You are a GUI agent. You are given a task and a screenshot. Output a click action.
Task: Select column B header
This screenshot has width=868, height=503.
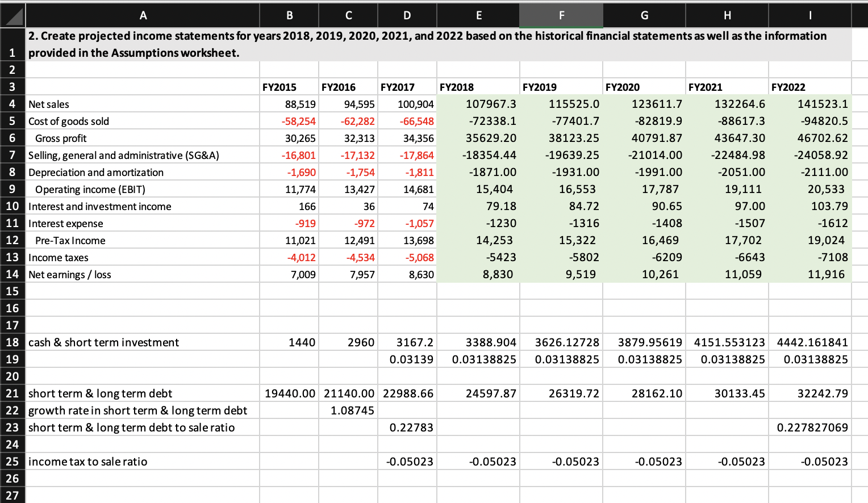coord(289,16)
